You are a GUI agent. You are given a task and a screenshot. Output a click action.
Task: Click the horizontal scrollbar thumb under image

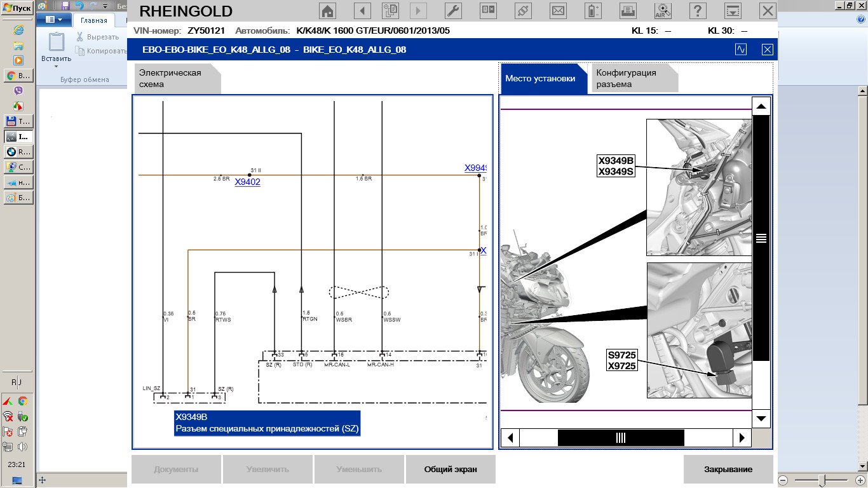(x=620, y=438)
